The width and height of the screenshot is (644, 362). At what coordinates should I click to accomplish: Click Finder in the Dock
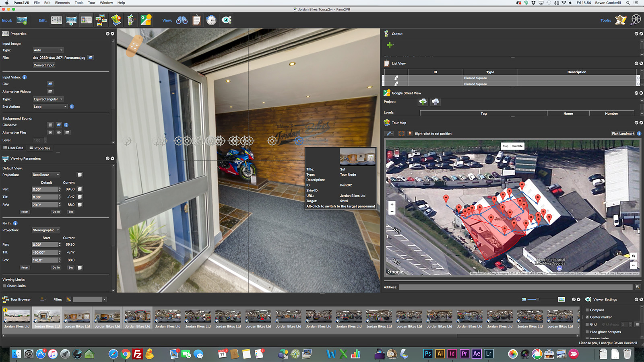(x=17, y=354)
